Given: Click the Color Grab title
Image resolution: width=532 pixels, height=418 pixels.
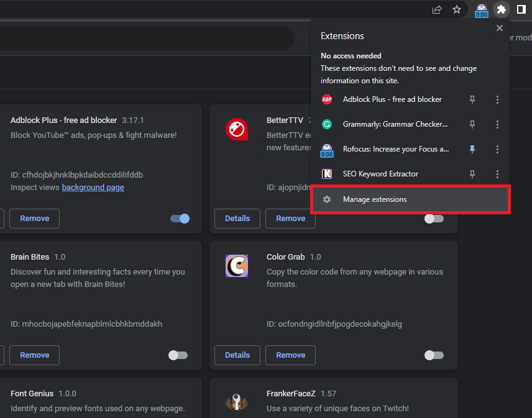Looking at the screenshot, I should (x=286, y=257).
